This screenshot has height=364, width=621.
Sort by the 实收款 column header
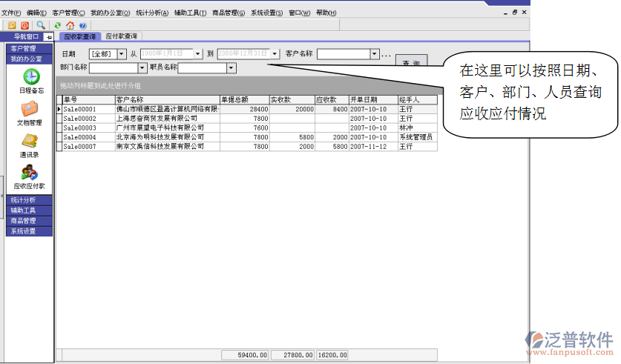click(x=292, y=99)
